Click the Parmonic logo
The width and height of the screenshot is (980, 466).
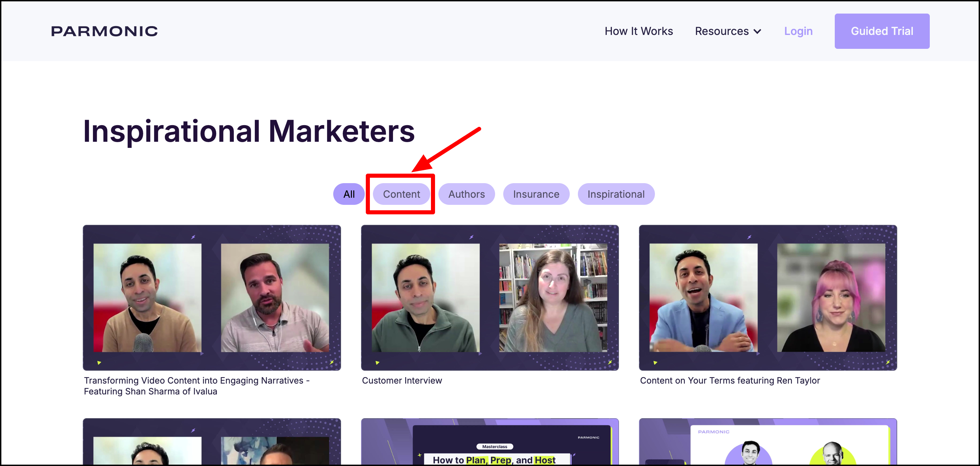(x=104, y=31)
